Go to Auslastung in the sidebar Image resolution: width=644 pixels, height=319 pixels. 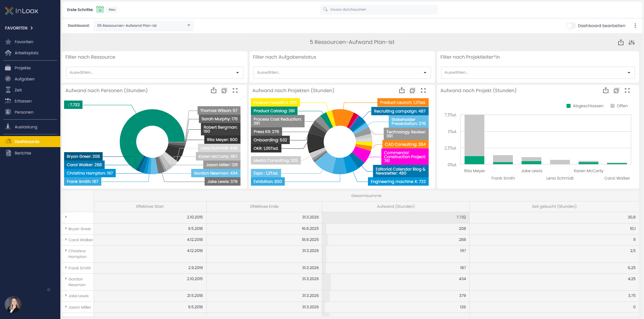point(26,127)
